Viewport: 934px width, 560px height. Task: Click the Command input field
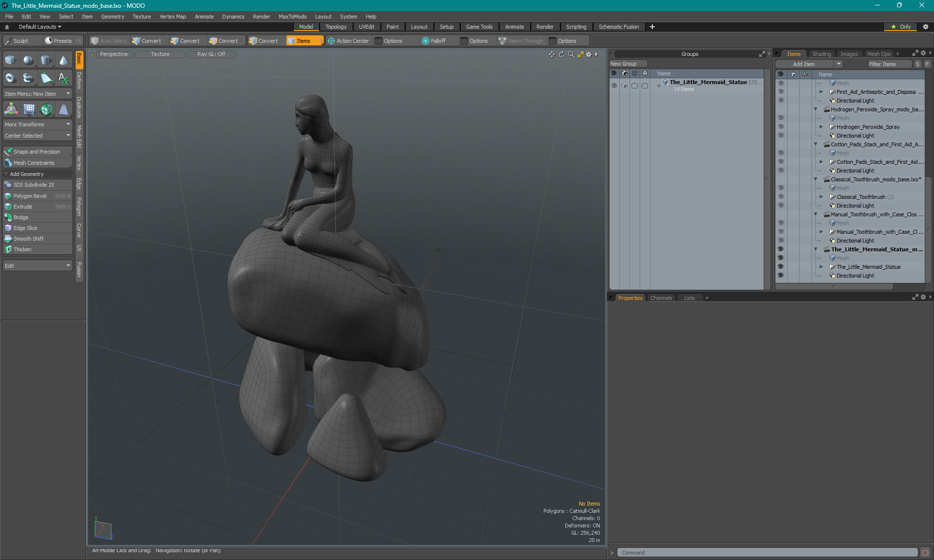[767, 553]
